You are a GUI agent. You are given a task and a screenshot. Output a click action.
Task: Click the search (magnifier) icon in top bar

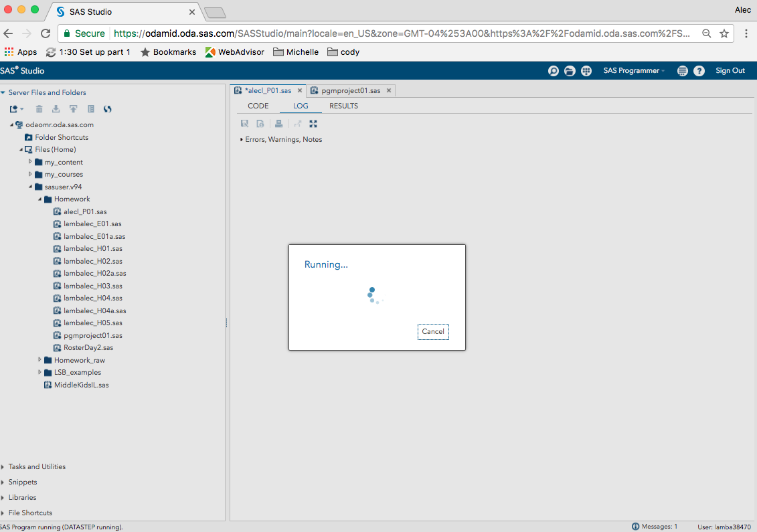click(x=554, y=70)
